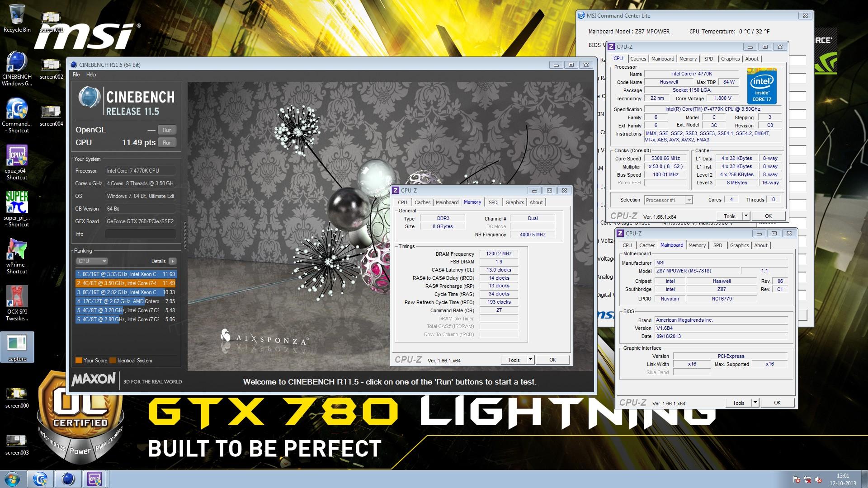Click the Core Speed 5300.66 MHz value
The image size is (868, 488).
(x=665, y=159)
